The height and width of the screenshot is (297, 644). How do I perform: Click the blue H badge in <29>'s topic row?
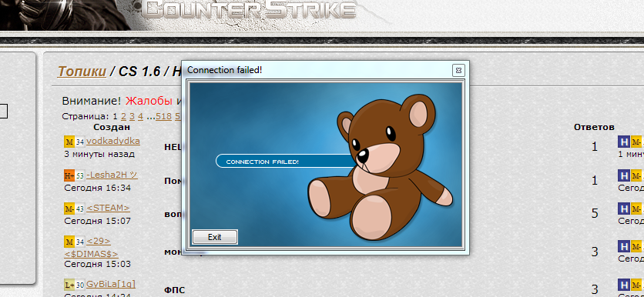pos(623,246)
